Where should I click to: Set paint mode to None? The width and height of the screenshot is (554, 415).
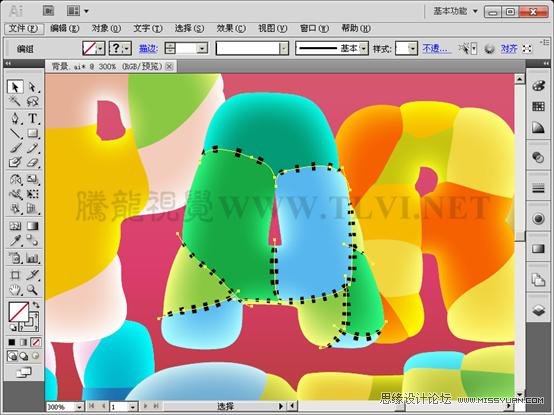point(35,342)
